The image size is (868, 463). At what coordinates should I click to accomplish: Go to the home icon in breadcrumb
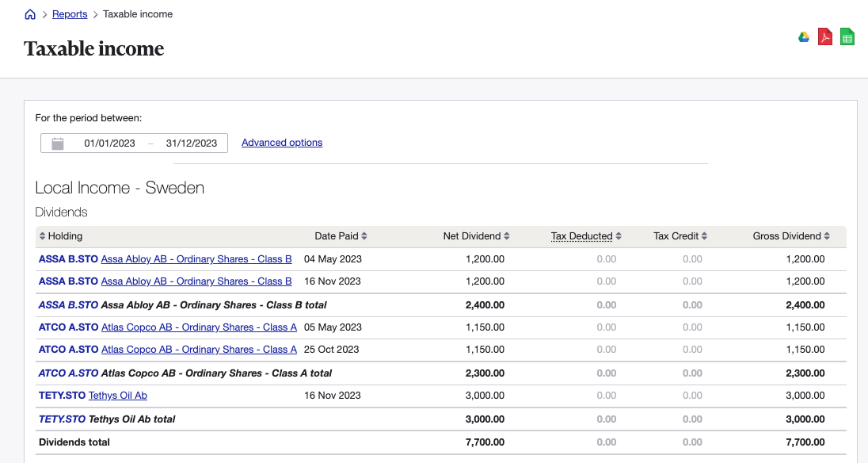click(x=30, y=14)
